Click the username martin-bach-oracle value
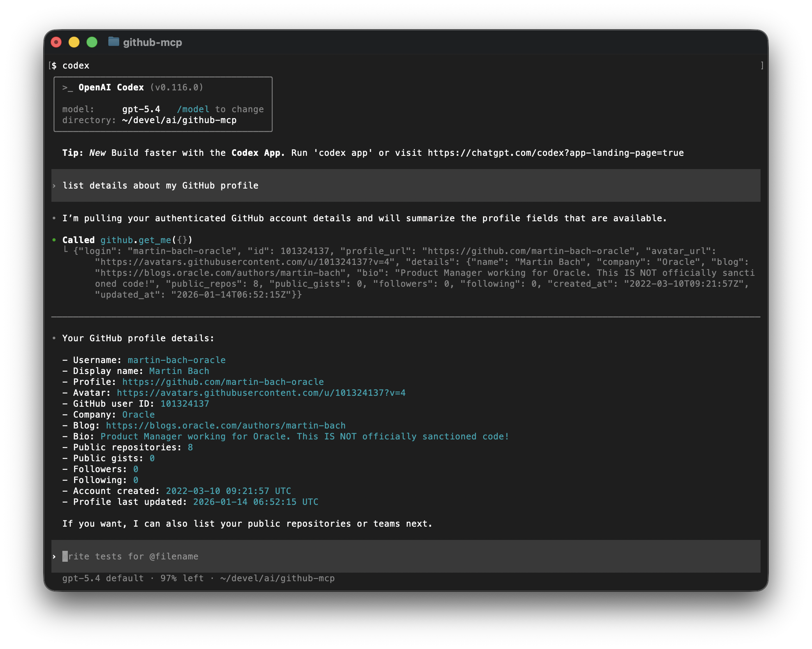The image size is (812, 649). point(177,360)
